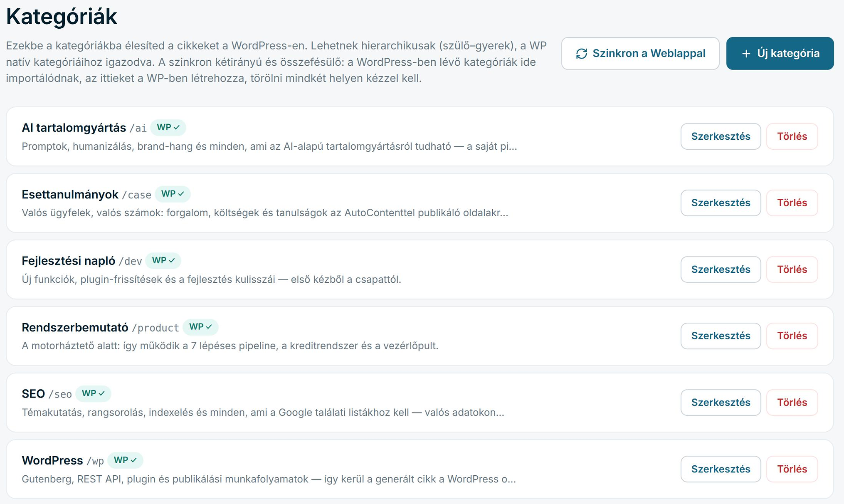Click the WP synced badge on Fejlesztési napló
The image size is (844, 504).
click(163, 260)
